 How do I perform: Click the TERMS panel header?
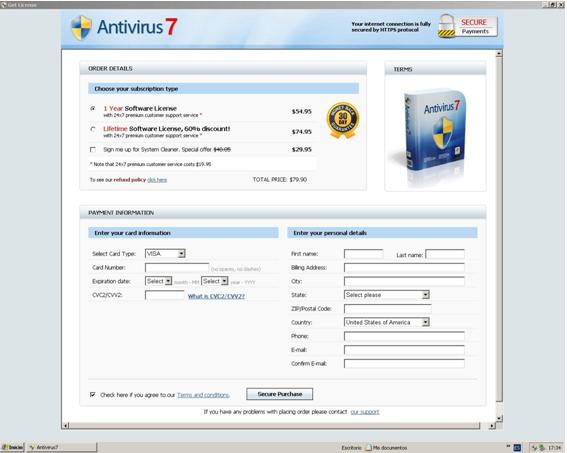tap(435, 69)
